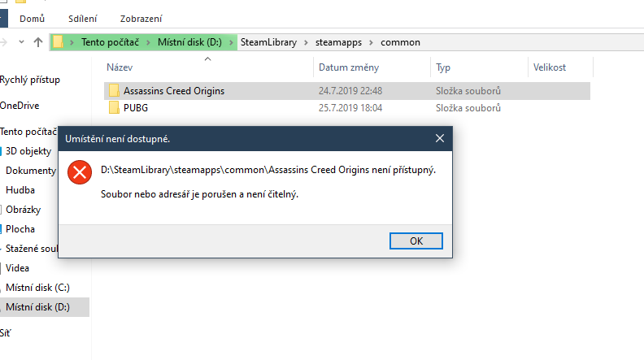Click the up arrow navigation button
The height and width of the screenshot is (360, 644).
[x=38, y=42]
